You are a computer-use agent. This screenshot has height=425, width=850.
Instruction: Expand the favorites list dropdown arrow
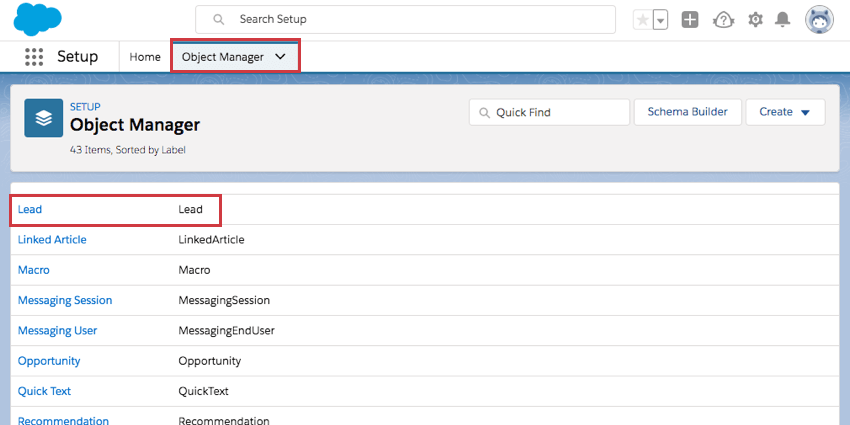(x=660, y=20)
